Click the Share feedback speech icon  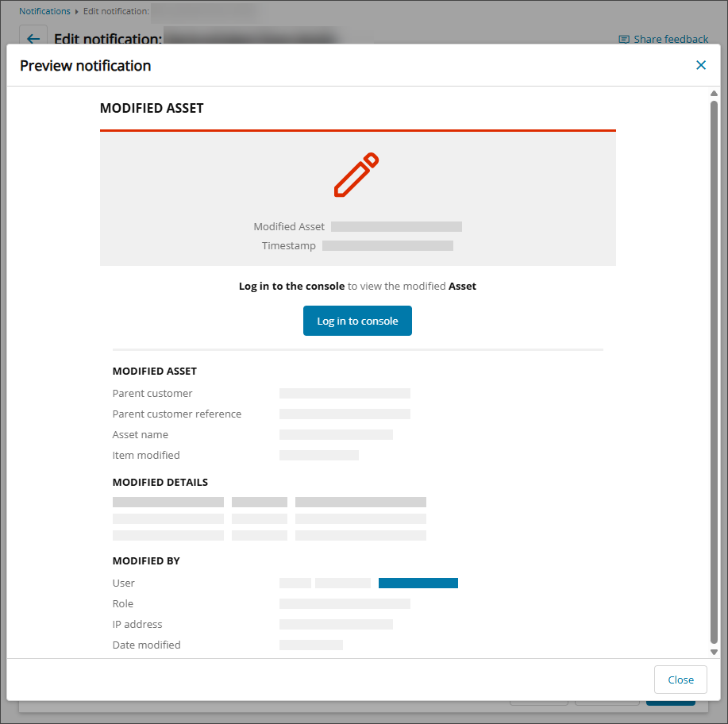point(624,39)
